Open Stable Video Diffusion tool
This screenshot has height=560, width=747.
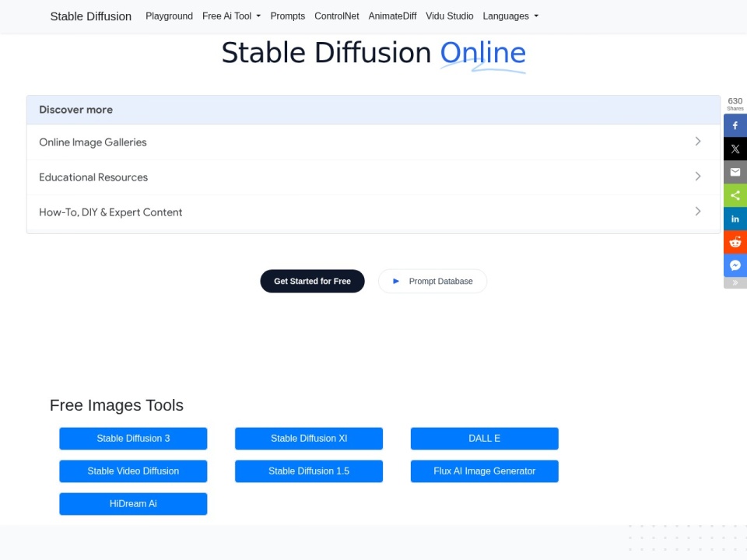[x=133, y=471]
